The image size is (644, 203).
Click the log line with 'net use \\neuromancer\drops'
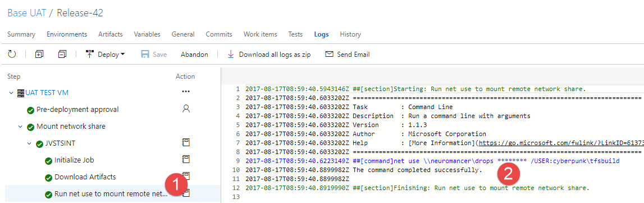point(486,161)
